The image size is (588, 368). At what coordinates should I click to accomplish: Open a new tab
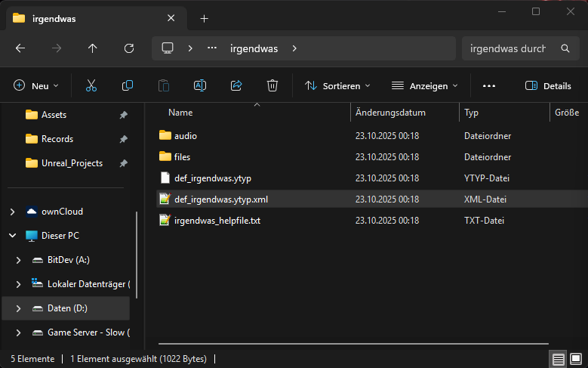204,18
